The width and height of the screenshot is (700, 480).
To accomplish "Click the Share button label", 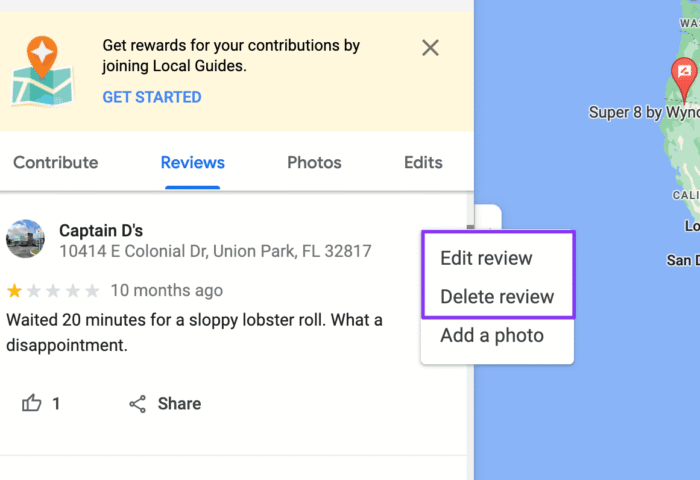I will (x=179, y=404).
